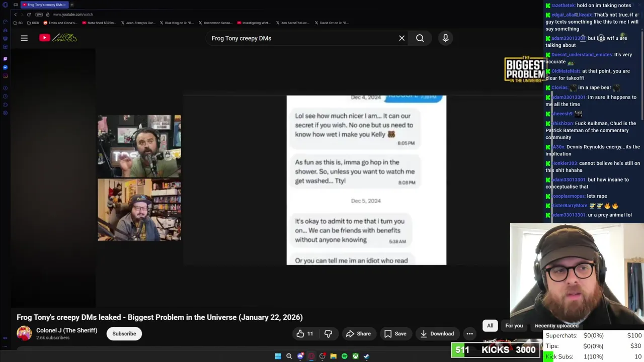Viewport: 644px width, 362px height.
Task: Open Colonel J (The Sheriff) channel name
Action: pyautogui.click(x=66, y=330)
